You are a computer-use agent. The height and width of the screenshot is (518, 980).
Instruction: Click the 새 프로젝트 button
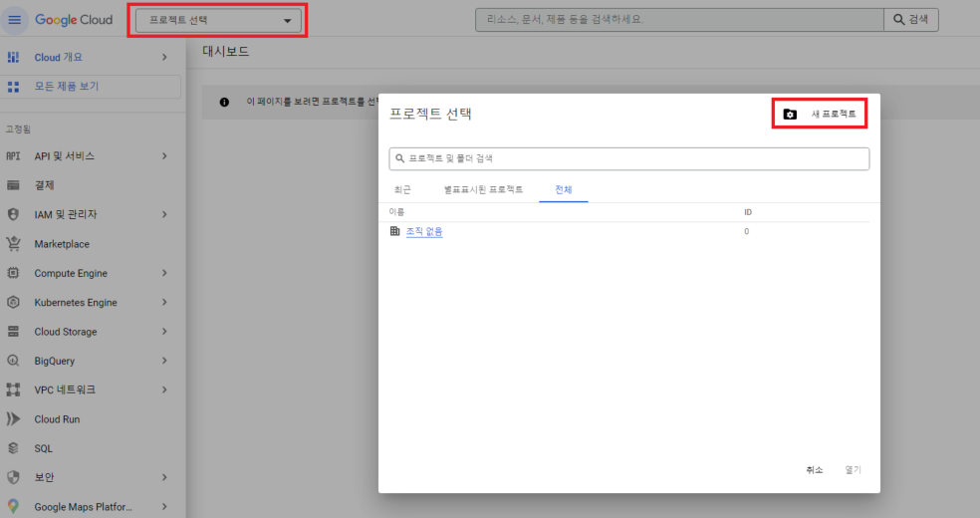tap(820, 114)
